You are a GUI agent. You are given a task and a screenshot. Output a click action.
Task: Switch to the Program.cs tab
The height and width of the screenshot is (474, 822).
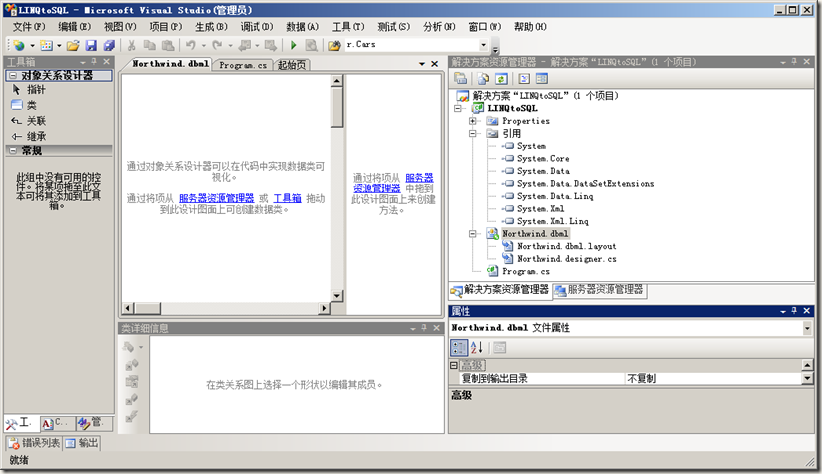243,65
